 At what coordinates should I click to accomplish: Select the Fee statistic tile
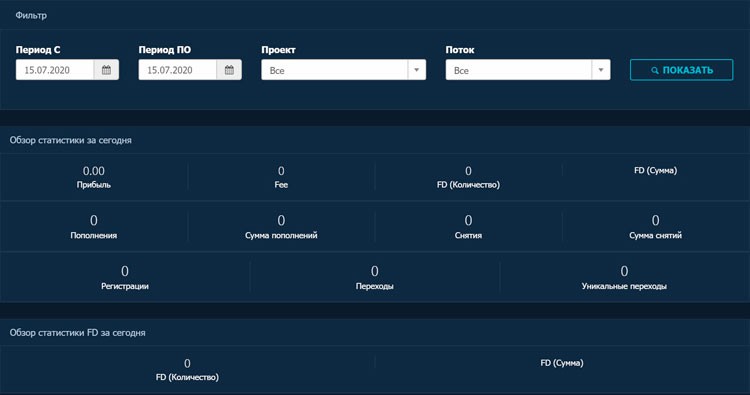[x=281, y=177]
